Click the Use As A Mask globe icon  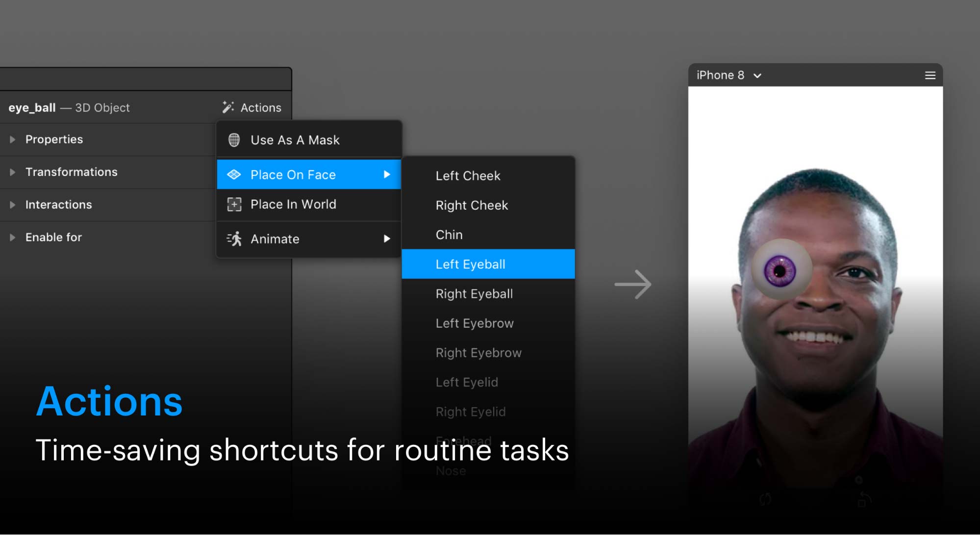(234, 140)
